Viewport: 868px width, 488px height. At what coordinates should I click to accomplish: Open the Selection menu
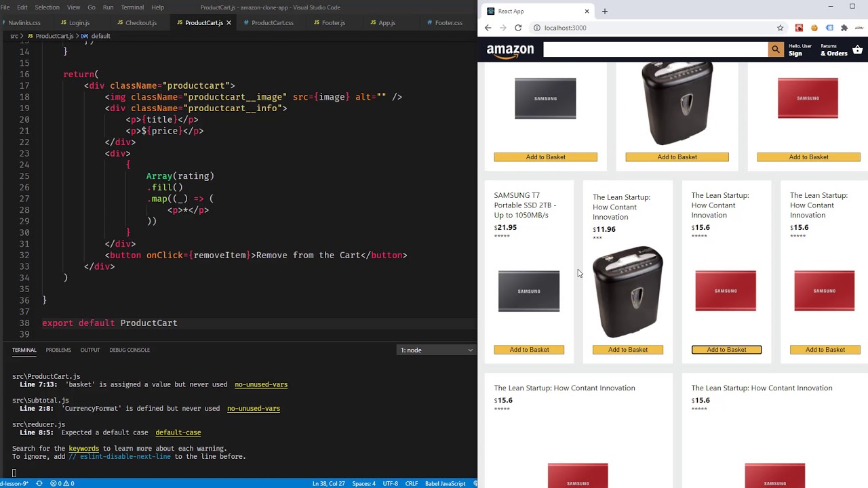click(47, 7)
